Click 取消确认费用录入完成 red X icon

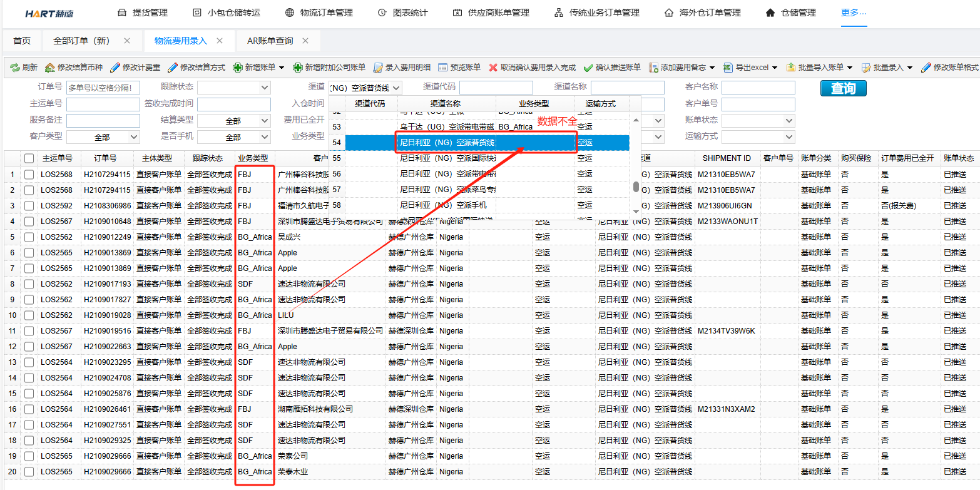click(493, 68)
